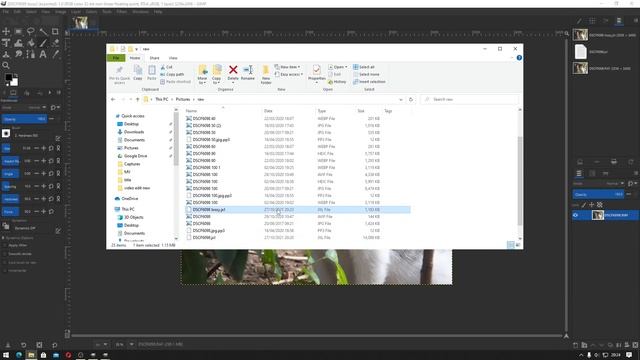
Task: Select the Bucket Fill tool
Action: (31, 43)
